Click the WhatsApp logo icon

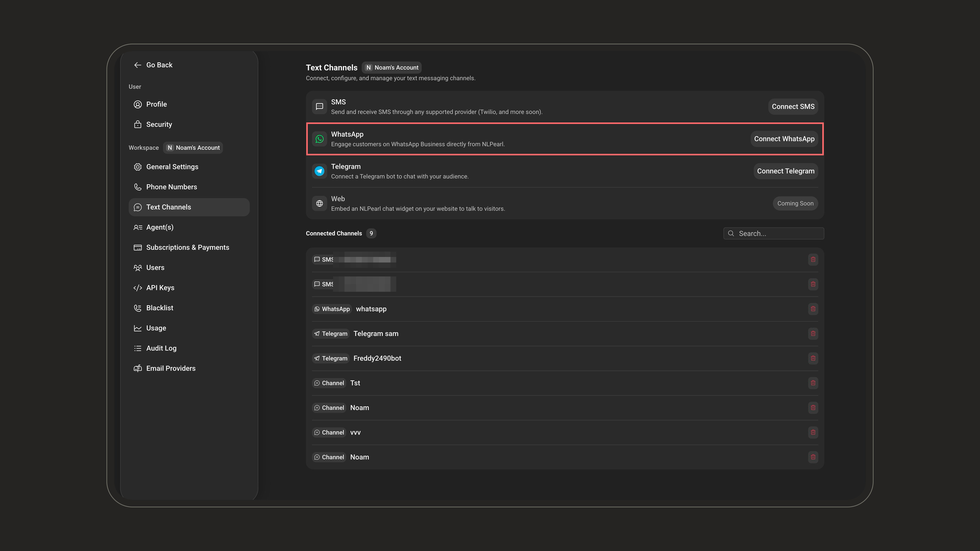pyautogui.click(x=320, y=139)
